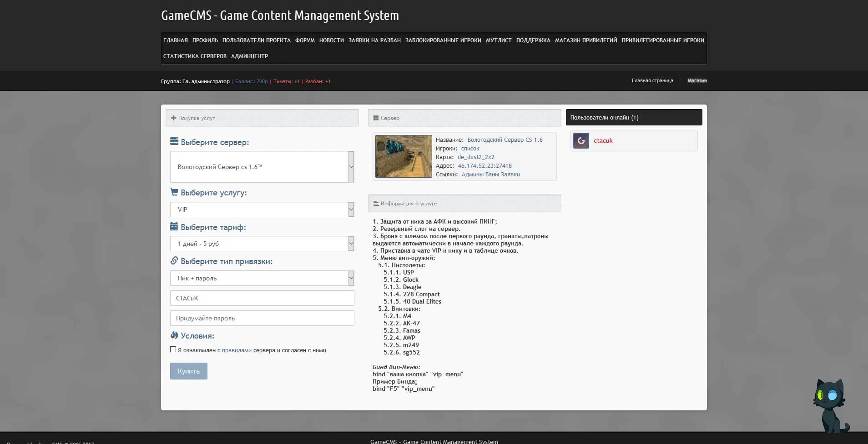The width and height of the screenshot is (868, 444).
Task: Open the server selection dropdown
Action: pos(262,167)
